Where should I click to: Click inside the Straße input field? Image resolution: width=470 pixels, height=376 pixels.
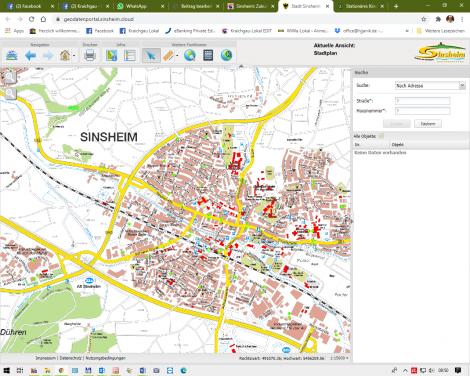(x=422, y=101)
